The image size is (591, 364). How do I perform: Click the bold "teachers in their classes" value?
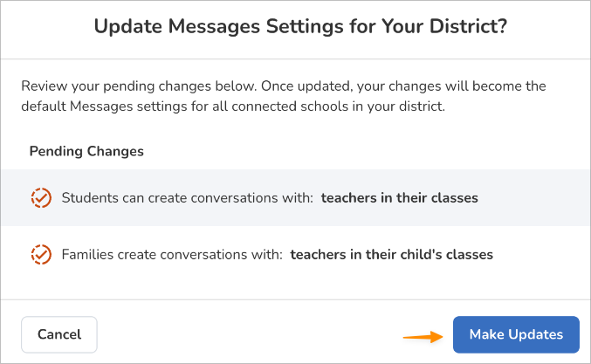399,198
